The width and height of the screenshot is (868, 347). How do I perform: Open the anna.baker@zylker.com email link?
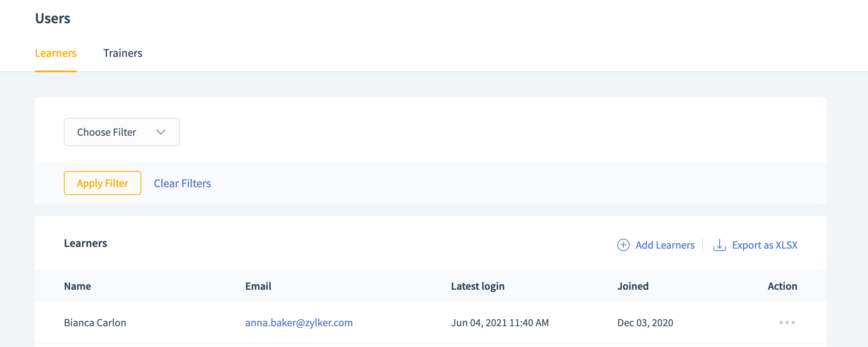[x=299, y=323]
